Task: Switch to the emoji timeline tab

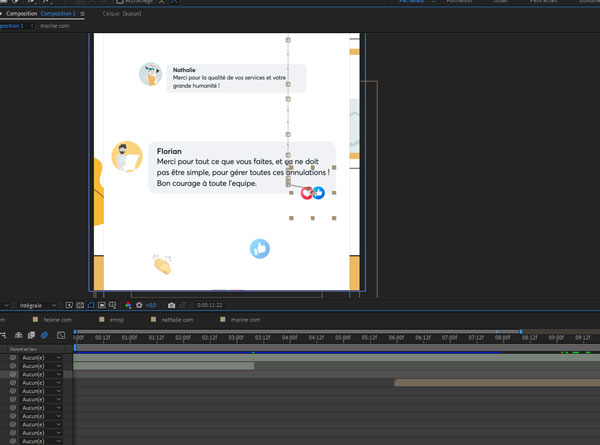Action: coord(116,319)
